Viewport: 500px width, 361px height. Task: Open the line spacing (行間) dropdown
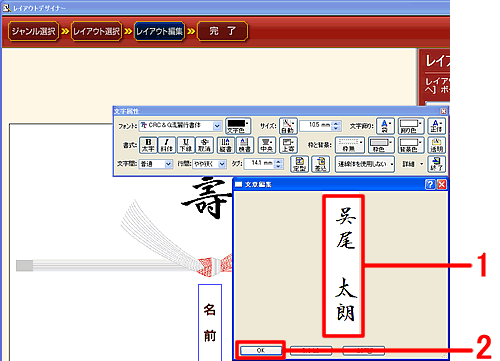pyautogui.click(x=222, y=164)
